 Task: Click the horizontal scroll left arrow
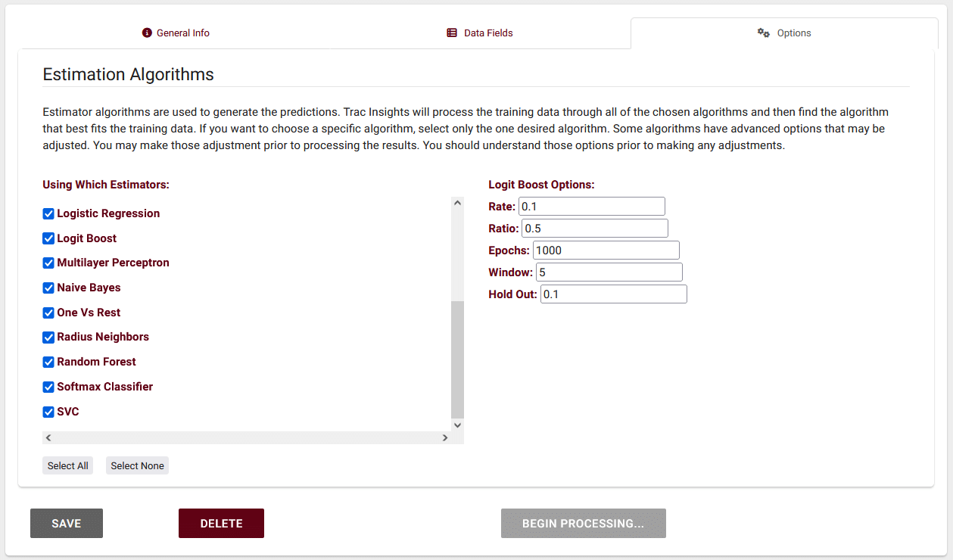[48, 437]
